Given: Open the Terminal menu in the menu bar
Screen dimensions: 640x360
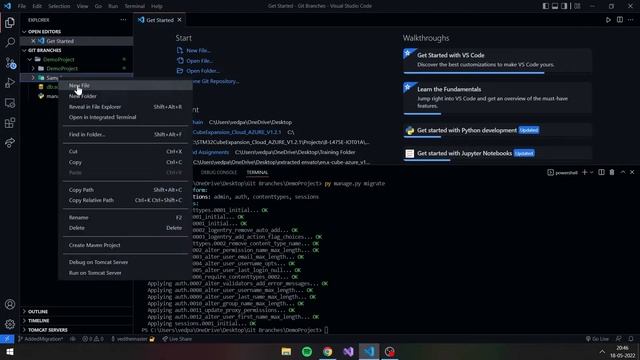Looking at the screenshot, I should [x=135, y=6].
